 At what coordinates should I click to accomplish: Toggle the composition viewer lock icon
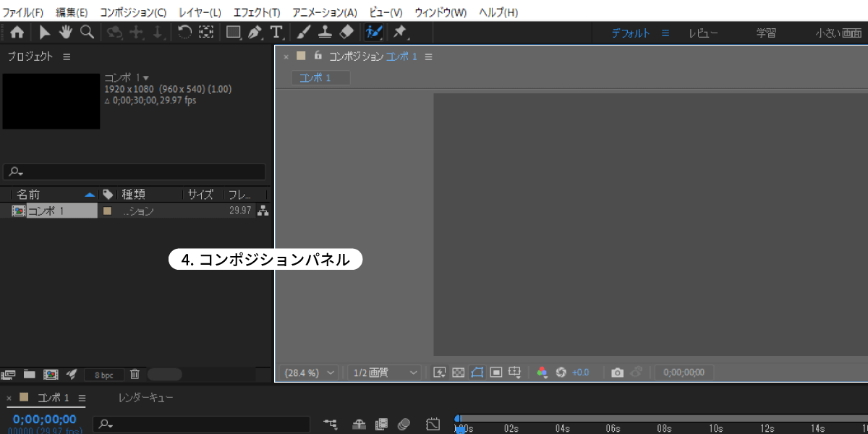tap(318, 56)
